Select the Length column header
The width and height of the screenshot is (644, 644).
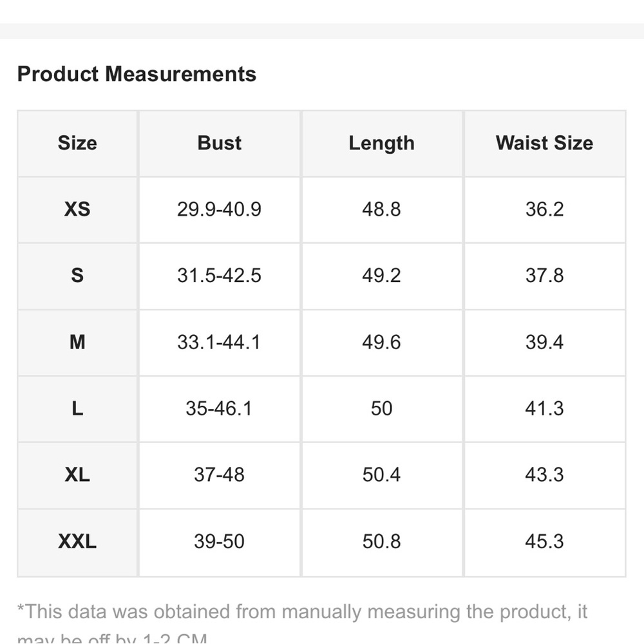pyautogui.click(x=381, y=144)
